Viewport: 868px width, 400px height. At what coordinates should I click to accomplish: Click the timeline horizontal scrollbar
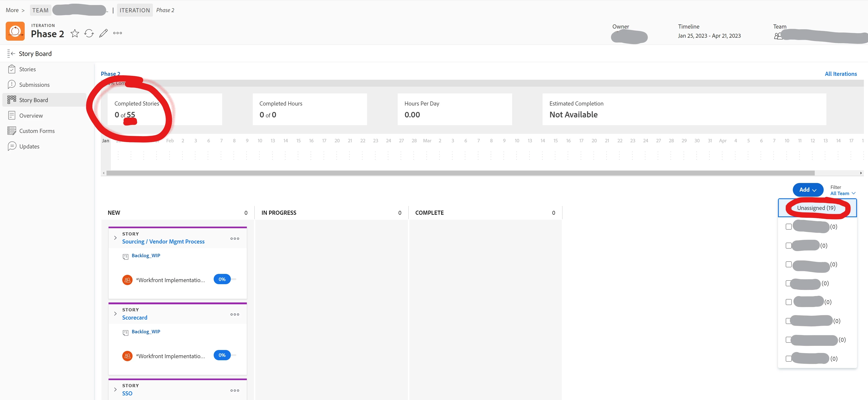tap(460, 173)
